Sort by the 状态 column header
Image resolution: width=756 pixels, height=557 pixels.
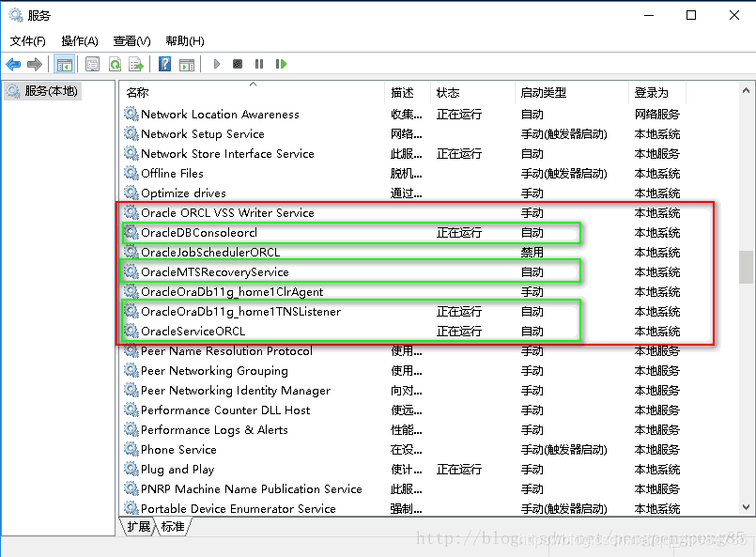click(472, 92)
